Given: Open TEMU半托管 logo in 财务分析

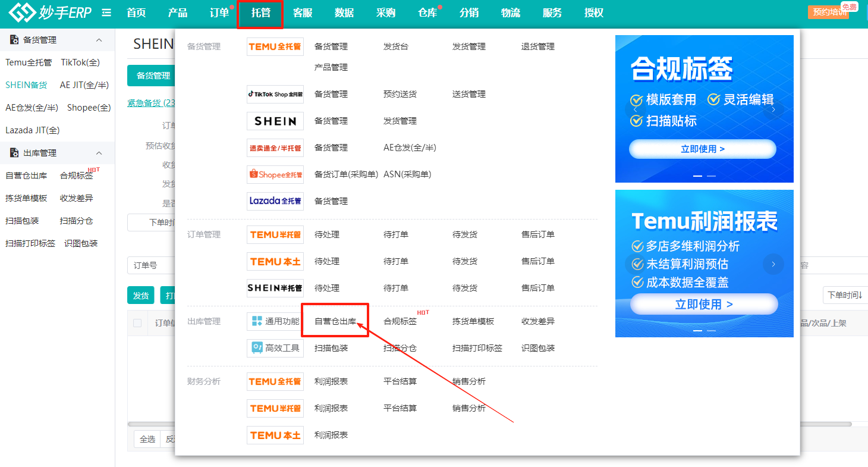Looking at the screenshot, I should [x=275, y=408].
